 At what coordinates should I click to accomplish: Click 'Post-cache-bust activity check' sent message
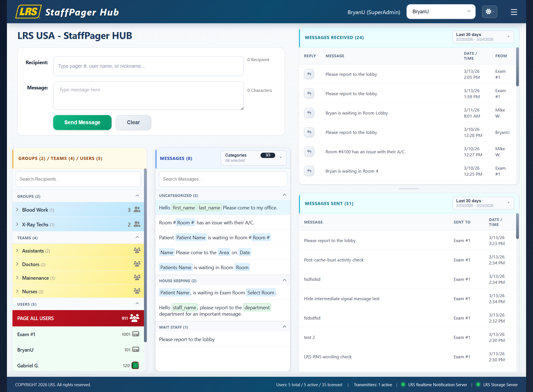pos(334,260)
